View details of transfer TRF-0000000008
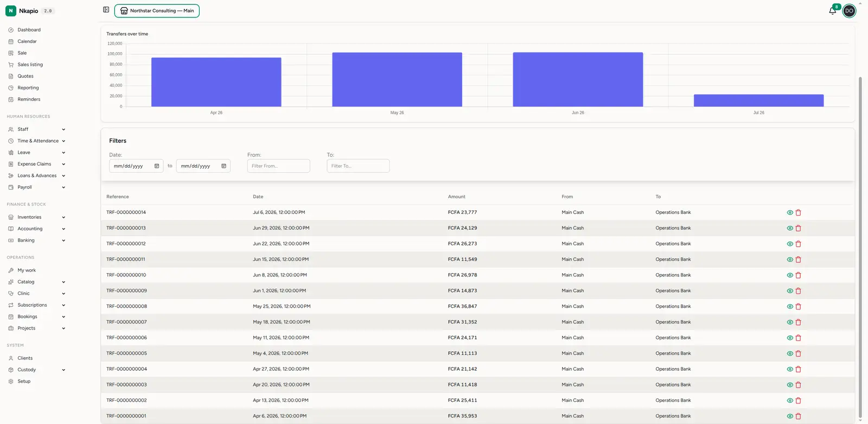The image size is (868, 424). [790, 307]
